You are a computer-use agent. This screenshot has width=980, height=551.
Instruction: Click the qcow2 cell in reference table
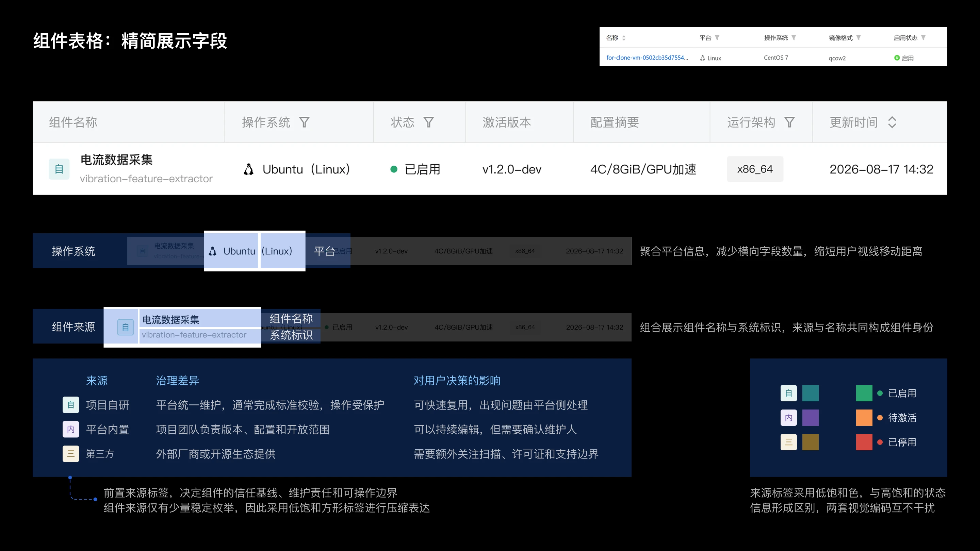[837, 58]
